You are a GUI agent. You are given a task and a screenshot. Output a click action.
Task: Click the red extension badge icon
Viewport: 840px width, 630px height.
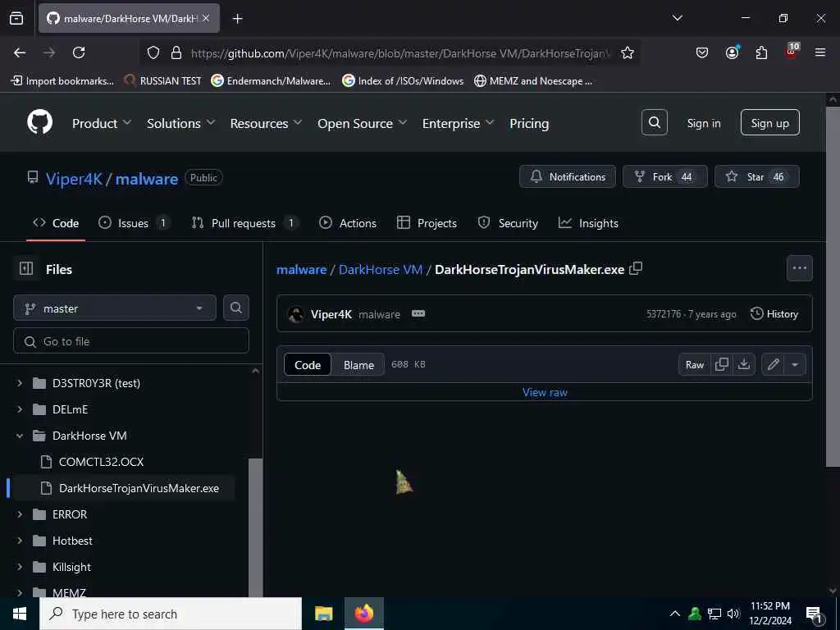coord(792,52)
